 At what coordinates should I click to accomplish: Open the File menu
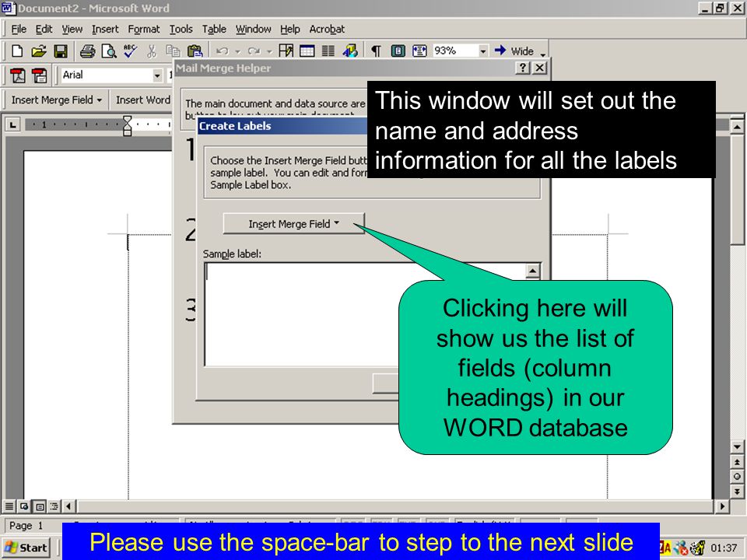(19, 30)
